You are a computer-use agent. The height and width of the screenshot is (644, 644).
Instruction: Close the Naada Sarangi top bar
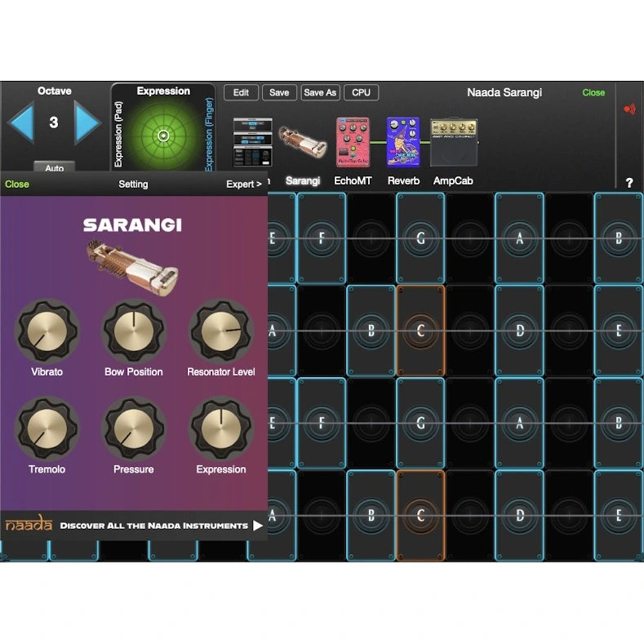pos(593,92)
